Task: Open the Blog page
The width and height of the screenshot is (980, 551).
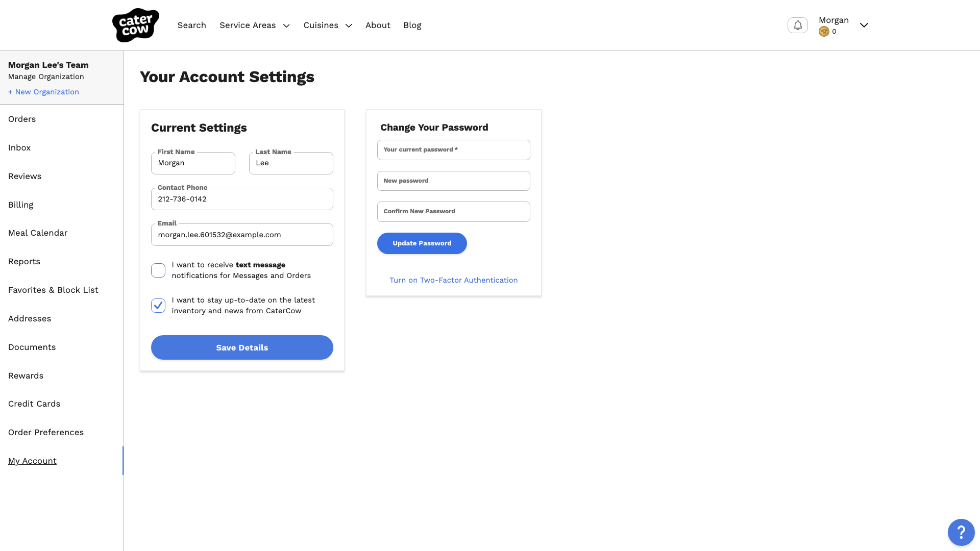Action: (x=412, y=26)
